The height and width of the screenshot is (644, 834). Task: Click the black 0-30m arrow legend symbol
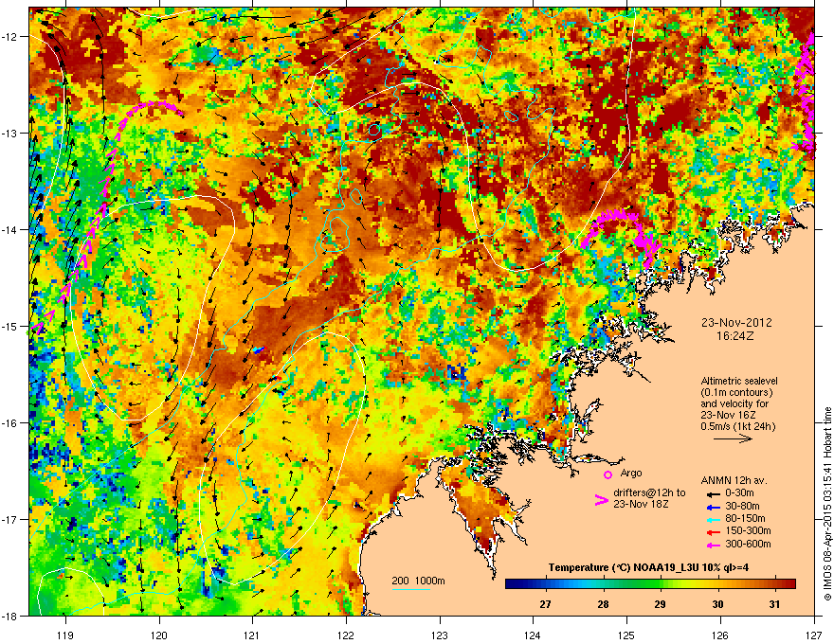pos(713,493)
